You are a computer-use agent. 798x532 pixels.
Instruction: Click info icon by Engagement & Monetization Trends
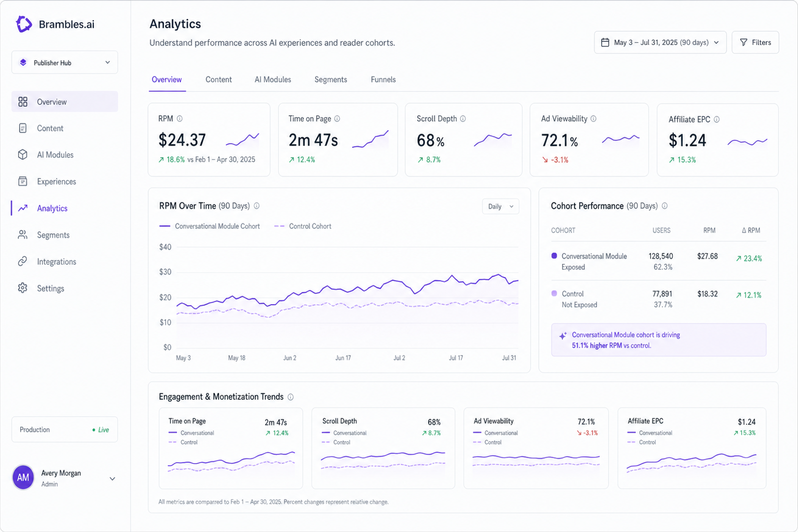[291, 397]
